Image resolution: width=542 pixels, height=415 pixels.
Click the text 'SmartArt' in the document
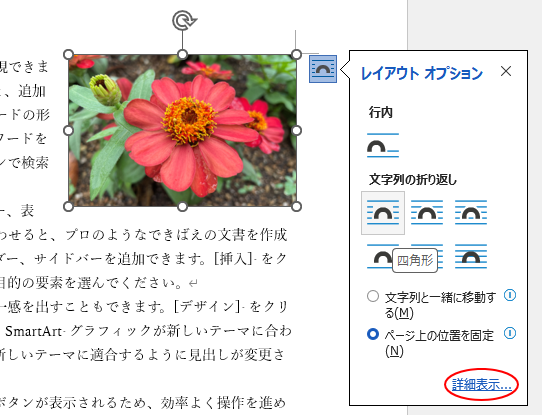tap(34, 331)
